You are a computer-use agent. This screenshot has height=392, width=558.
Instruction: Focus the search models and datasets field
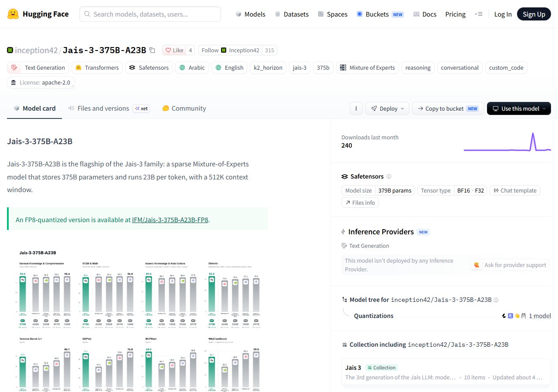[150, 14]
